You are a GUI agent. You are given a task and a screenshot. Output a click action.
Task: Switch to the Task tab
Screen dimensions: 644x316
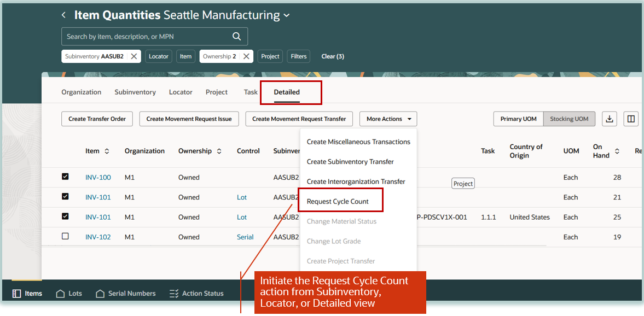[251, 92]
